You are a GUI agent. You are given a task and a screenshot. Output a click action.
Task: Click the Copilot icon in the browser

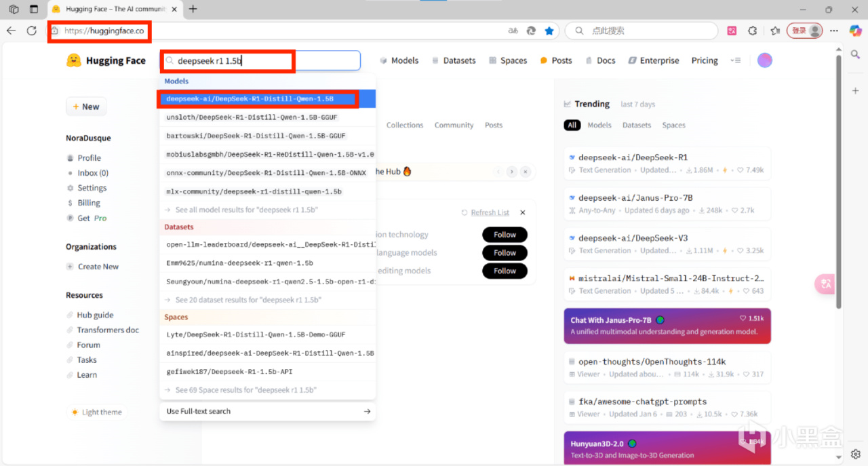(x=855, y=31)
